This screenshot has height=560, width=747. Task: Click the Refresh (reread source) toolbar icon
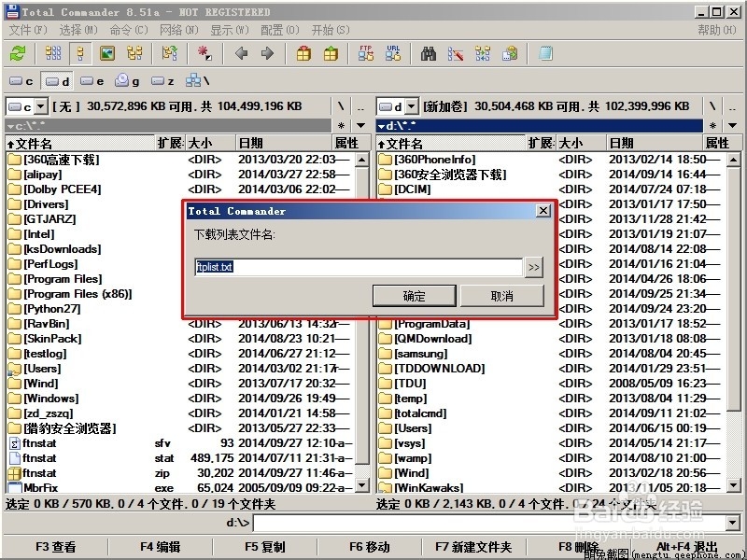coord(18,53)
